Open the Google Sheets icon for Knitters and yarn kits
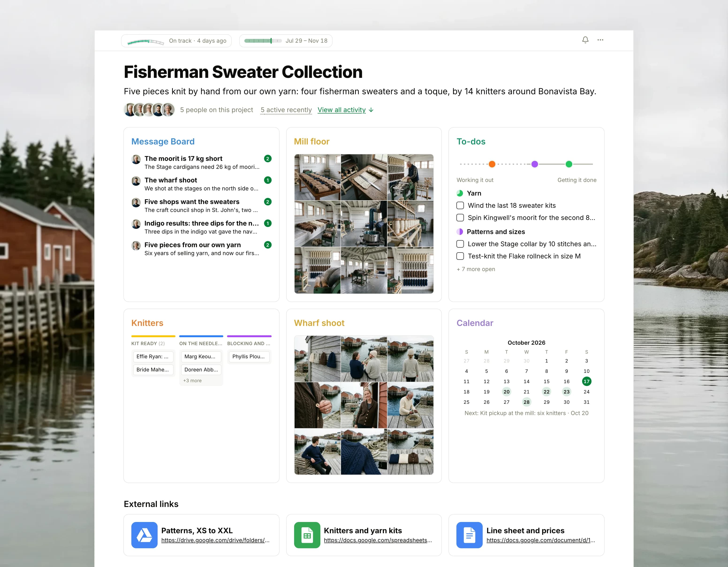Image resolution: width=728 pixels, height=567 pixels. [307, 535]
